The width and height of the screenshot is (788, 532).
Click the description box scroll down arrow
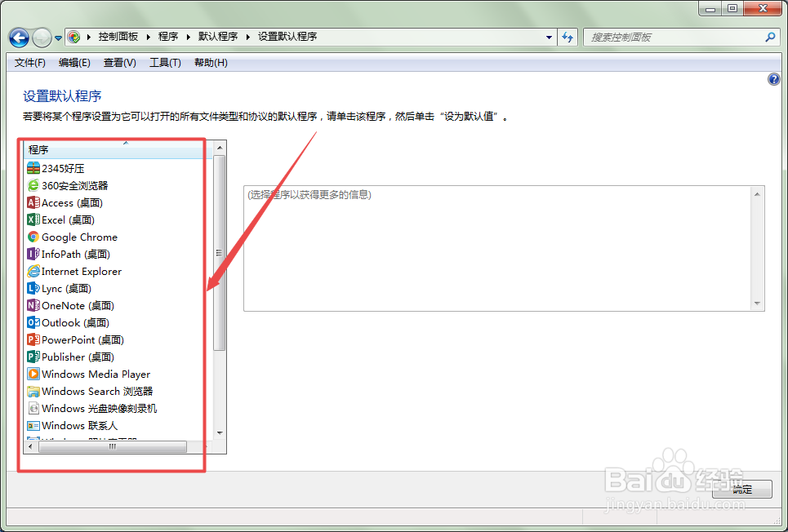click(x=757, y=304)
